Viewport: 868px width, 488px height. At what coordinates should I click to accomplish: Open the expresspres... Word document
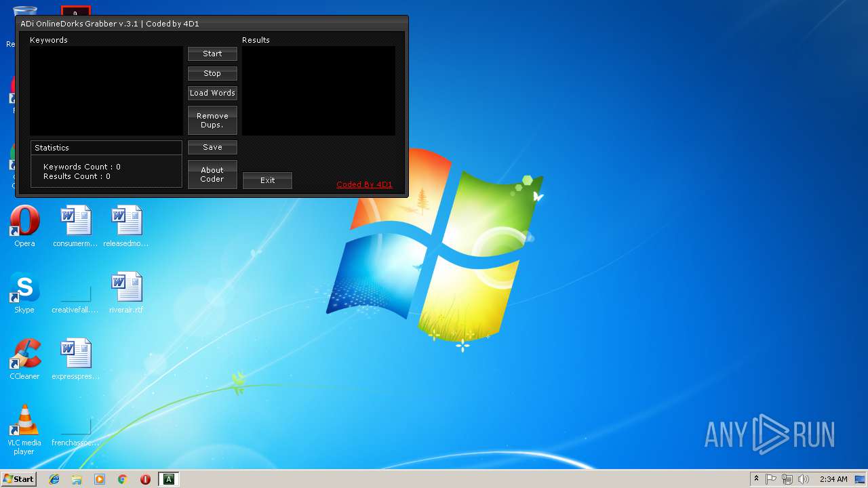pyautogui.click(x=75, y=359)
